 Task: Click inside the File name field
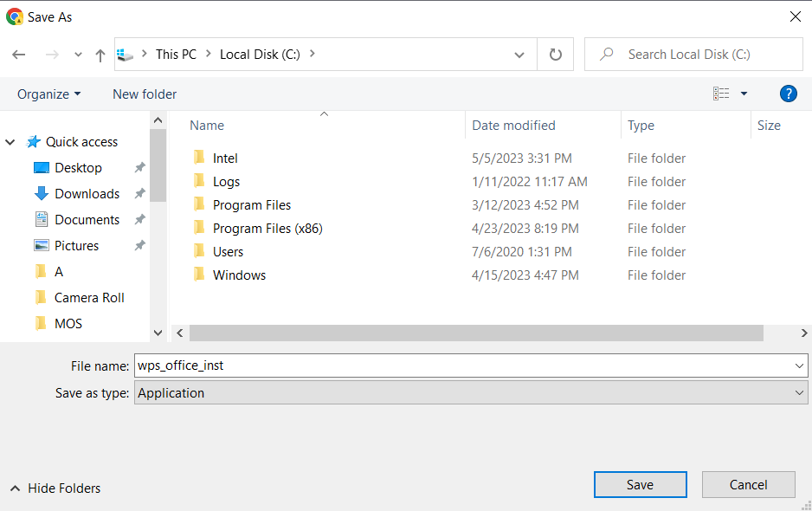coord(346,365)
